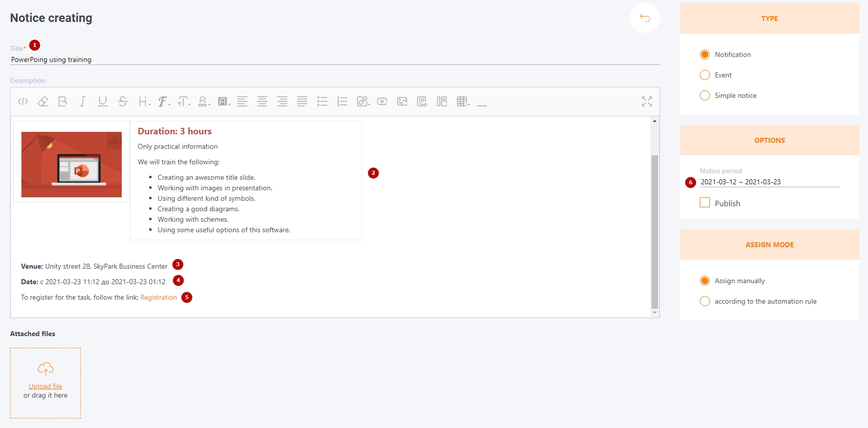Screen dimensions: 868x428
Task: Click 'Using some useful options' bullet
Action: coord(224,230)
